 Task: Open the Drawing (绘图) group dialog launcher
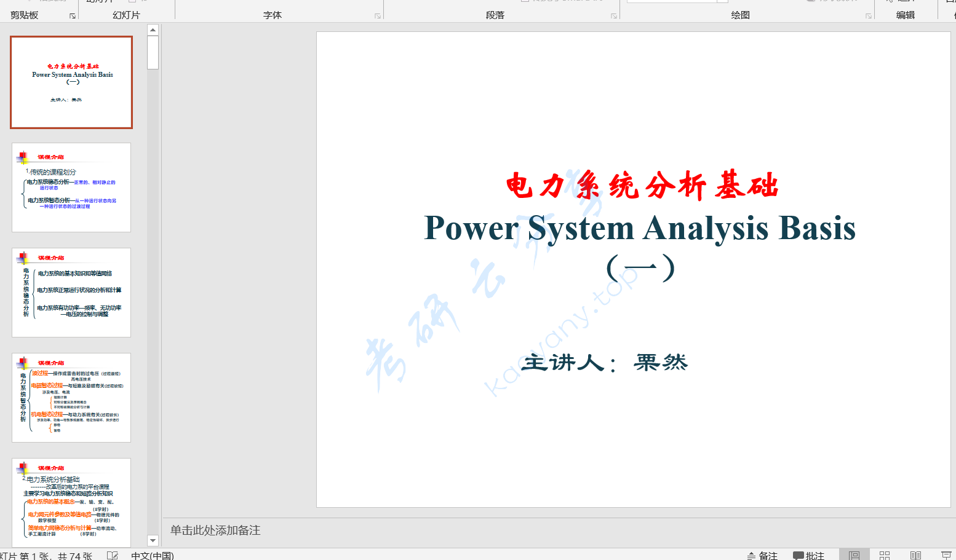point(869,16)
